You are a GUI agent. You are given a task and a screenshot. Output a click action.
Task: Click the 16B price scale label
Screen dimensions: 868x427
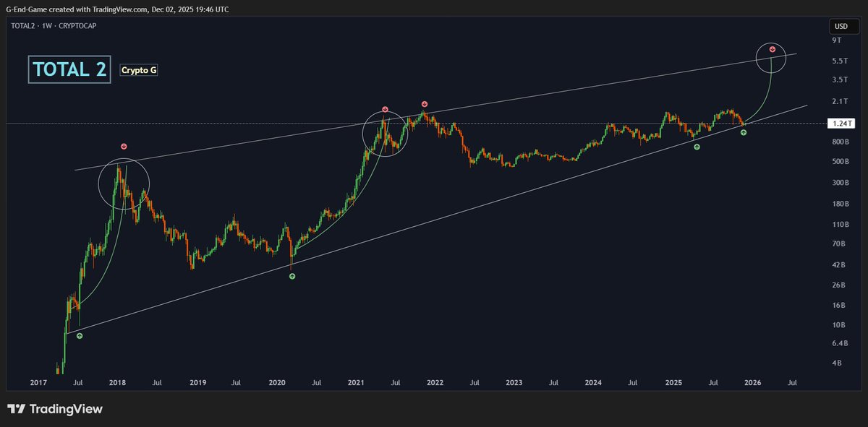(x=838, y=306)
